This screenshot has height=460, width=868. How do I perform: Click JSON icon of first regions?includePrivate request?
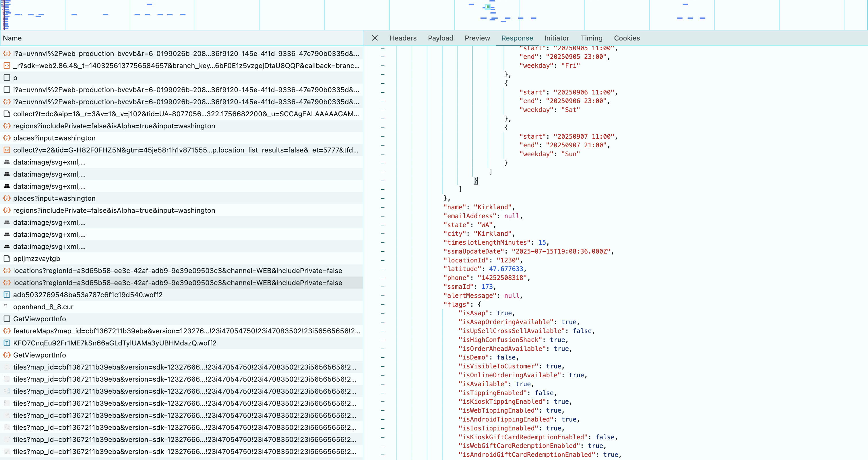click(7, 126)
